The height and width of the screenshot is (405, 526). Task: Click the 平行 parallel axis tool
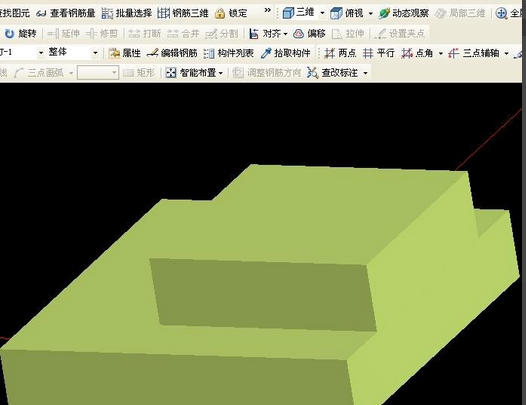[x=378, y=53]
